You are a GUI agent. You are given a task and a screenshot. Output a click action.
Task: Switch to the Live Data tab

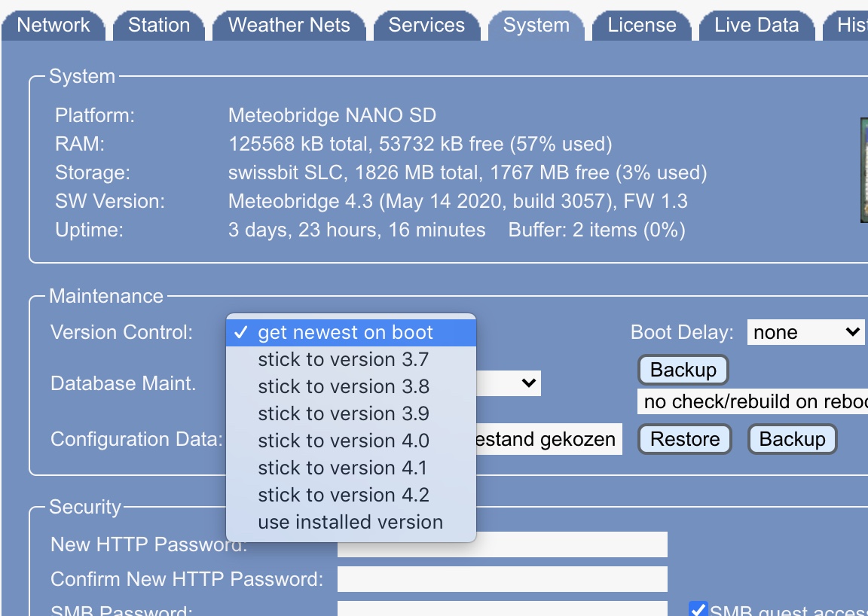click(756, 26)
